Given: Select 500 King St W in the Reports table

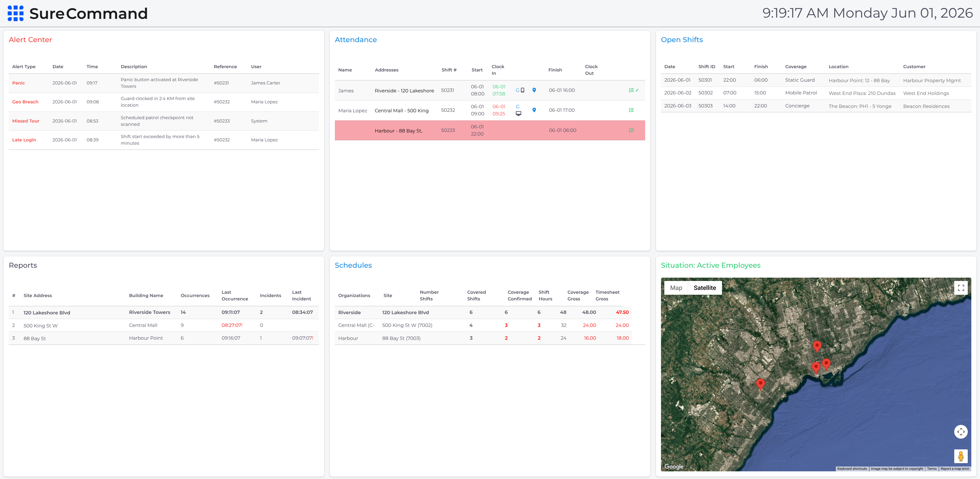Looking at the screenshot, I should (x=40, y=326).
